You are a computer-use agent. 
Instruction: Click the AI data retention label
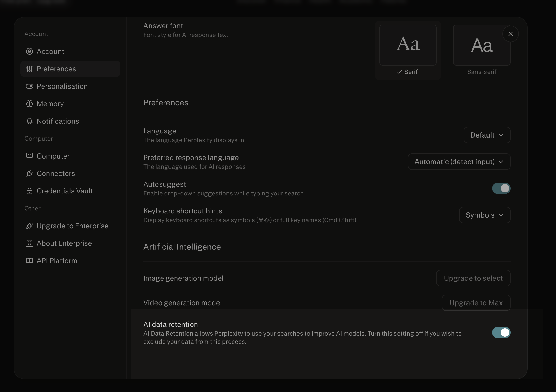171,324
